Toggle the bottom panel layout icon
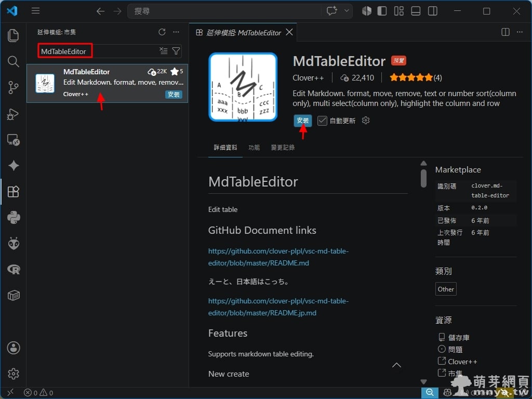 tap(416, 11)
